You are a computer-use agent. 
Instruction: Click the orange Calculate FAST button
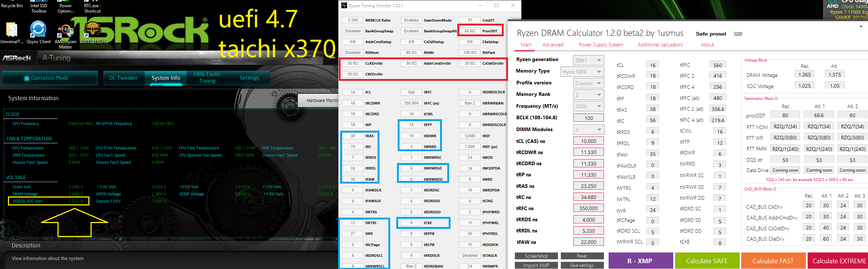pyautogui.click(x=773, y=261)
